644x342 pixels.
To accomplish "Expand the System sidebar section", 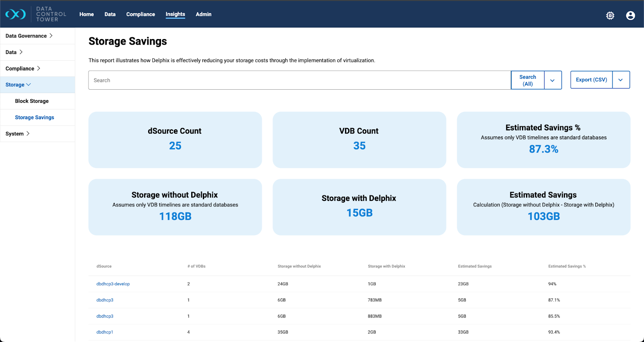I will [x=17, y=134].
